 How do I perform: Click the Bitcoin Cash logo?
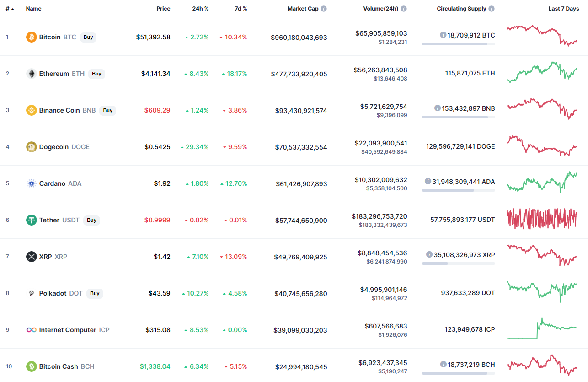pos(31,366)
